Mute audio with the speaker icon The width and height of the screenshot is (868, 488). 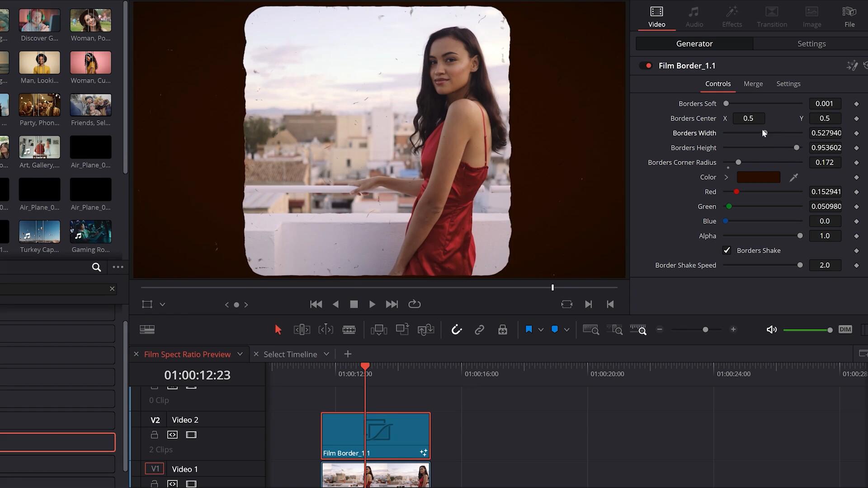pyautogui.click(x=771, y=329)
